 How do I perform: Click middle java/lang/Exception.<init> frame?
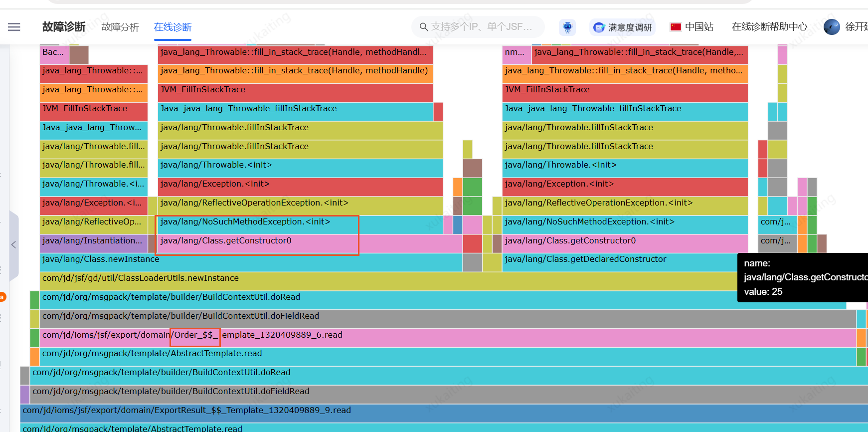(300, 187)
